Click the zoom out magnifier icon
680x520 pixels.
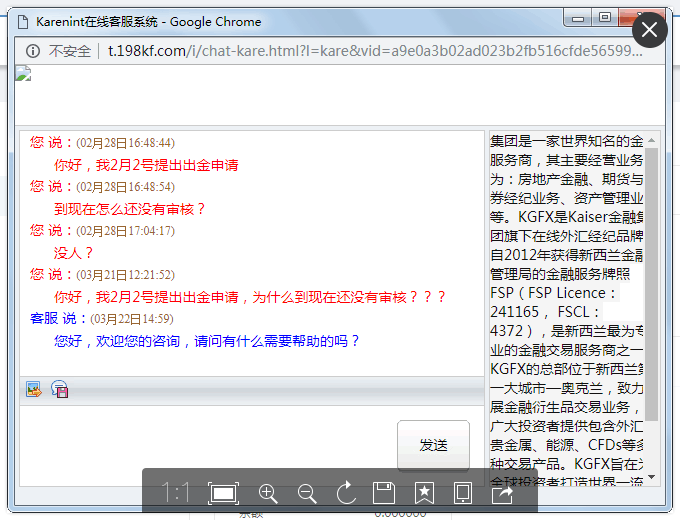(307, 493)
